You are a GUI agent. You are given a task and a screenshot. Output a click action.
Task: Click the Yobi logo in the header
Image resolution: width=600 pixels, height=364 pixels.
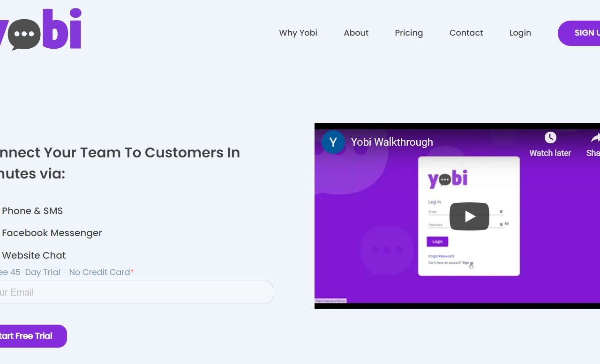41,30
